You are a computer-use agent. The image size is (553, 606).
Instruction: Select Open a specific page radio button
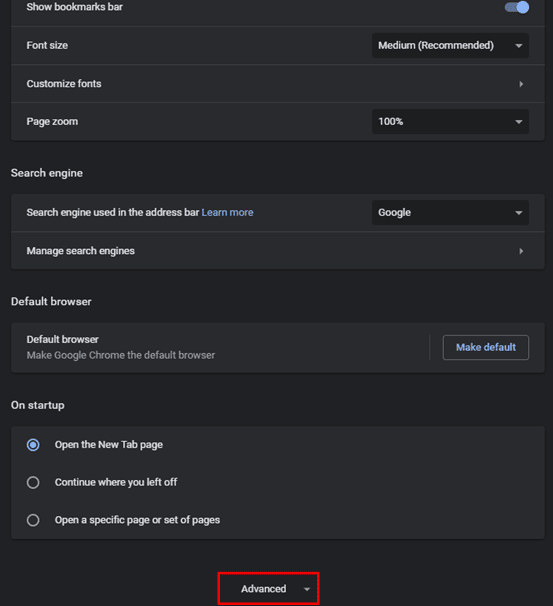[x=33, y=520]
